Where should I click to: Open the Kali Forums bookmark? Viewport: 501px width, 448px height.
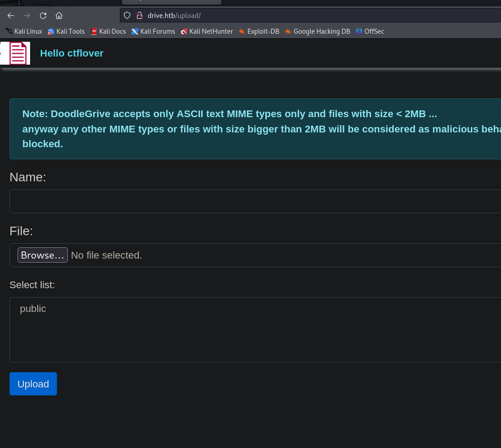coord(153,31)
